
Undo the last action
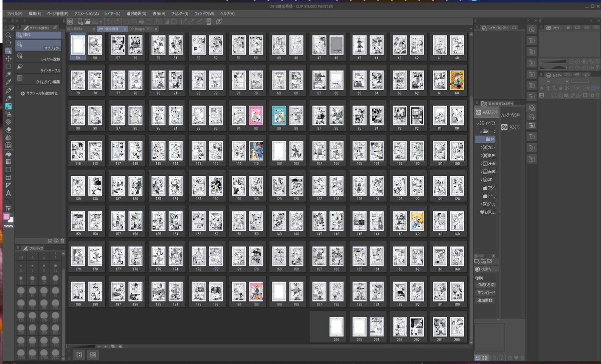[109, 22]
